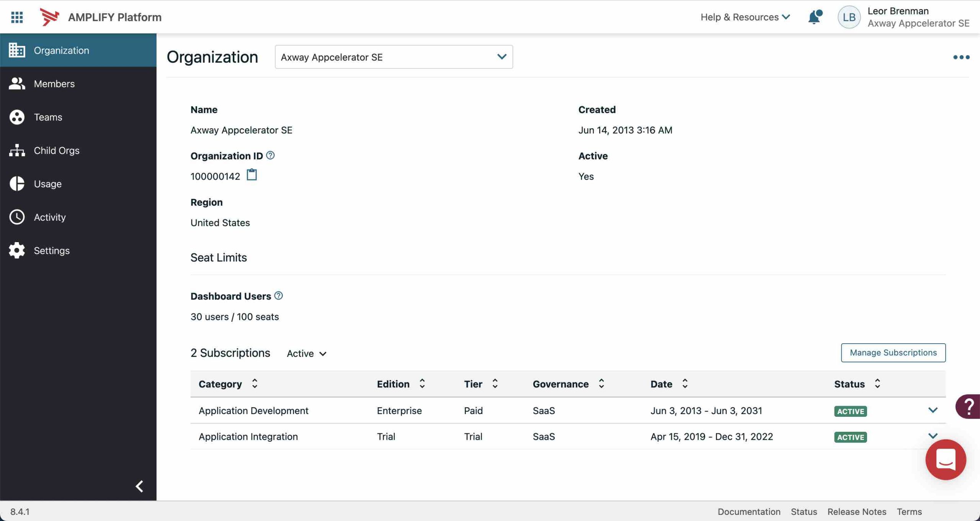Image resolution: width=980 pixels, height=521 pixels.
Task: Open the LB user avatar
Action: tap(849, 17)
